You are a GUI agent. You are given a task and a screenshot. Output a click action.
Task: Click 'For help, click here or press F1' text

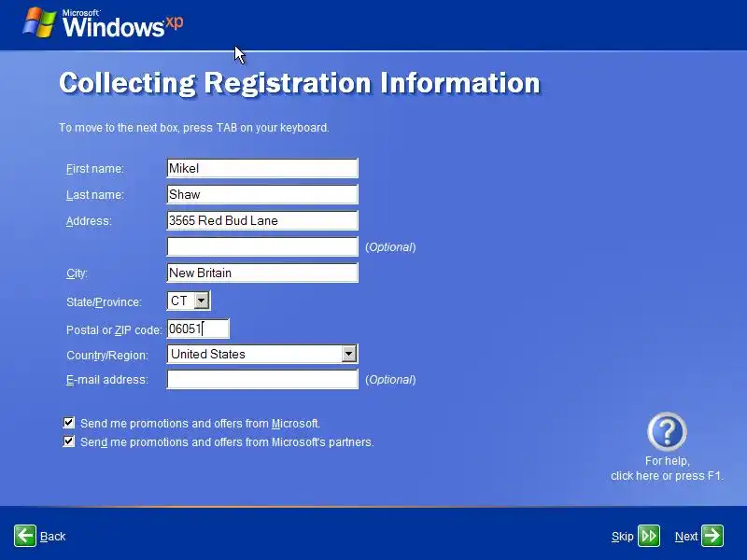[667, 469]
